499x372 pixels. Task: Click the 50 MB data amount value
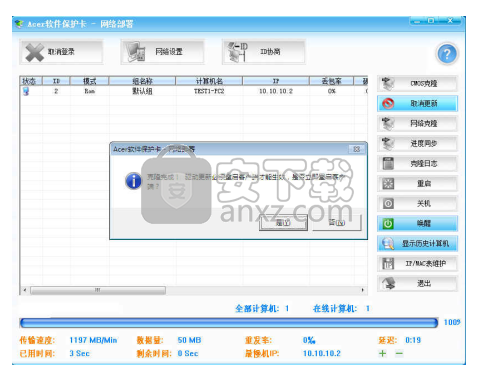pos(189,340)
